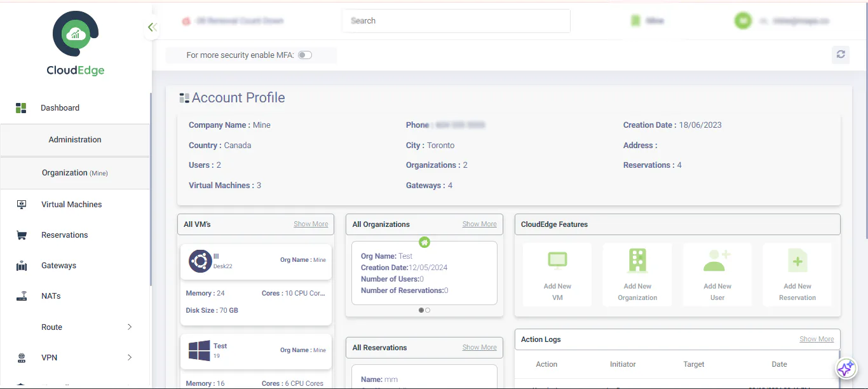Show more in All Organizations panel
The image size is (868, 389).
point(480,224)
